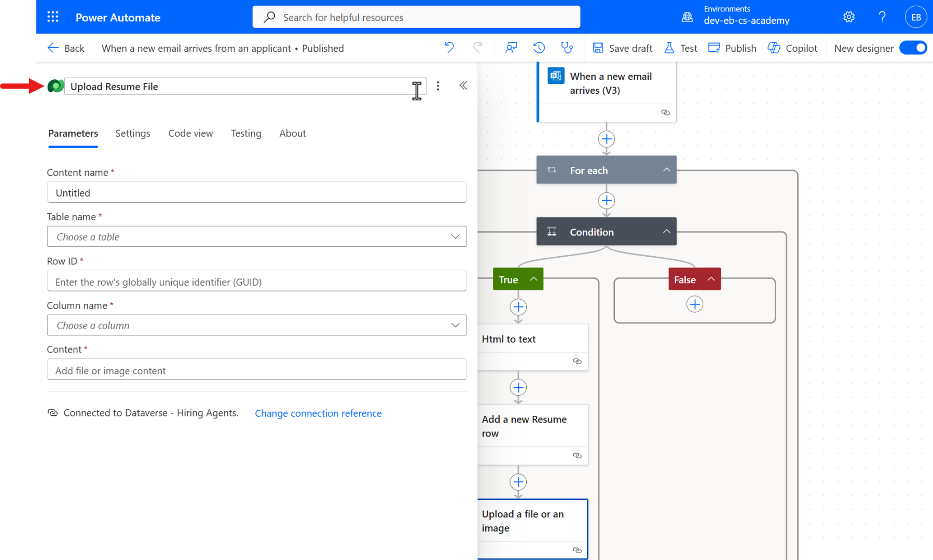Collapse the Condition block
This screenshot has width=933, height=560.
(x=666, y=231)
